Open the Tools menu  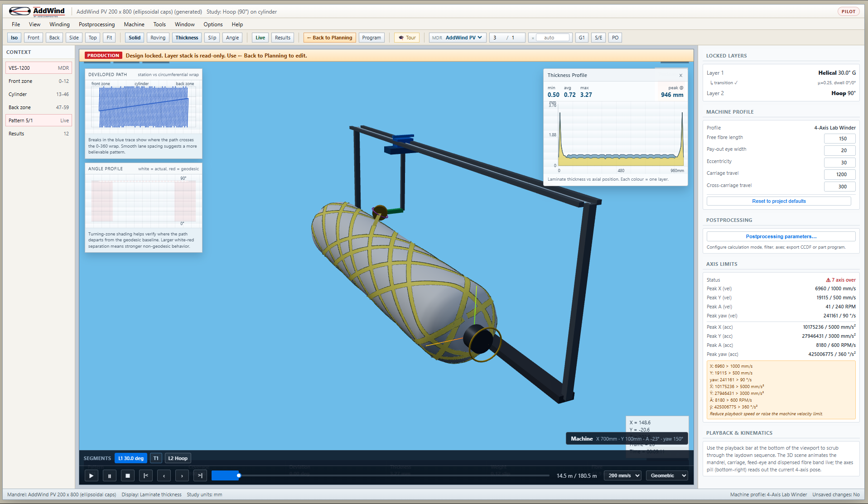[x=159, y=24]
